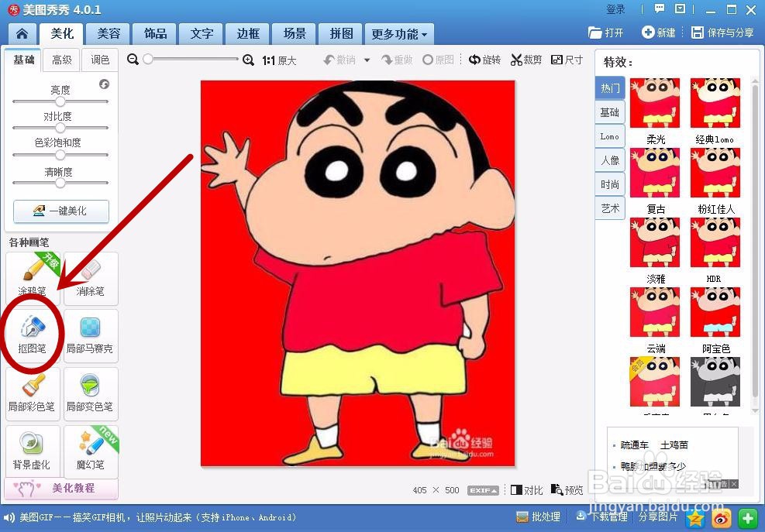
Task: Click 旋转 rotate tool
Action: point(485,60)
